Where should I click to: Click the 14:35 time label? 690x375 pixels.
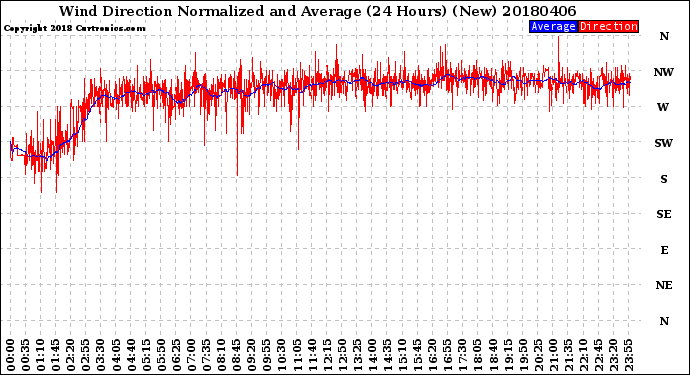(387, 355)
